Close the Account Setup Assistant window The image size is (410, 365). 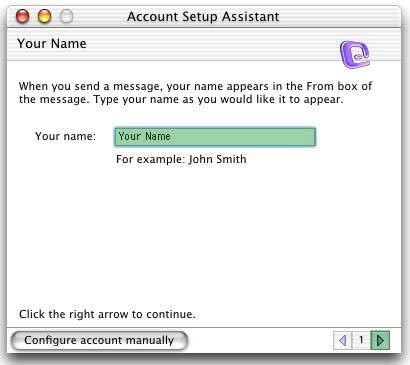click(23, 16)
